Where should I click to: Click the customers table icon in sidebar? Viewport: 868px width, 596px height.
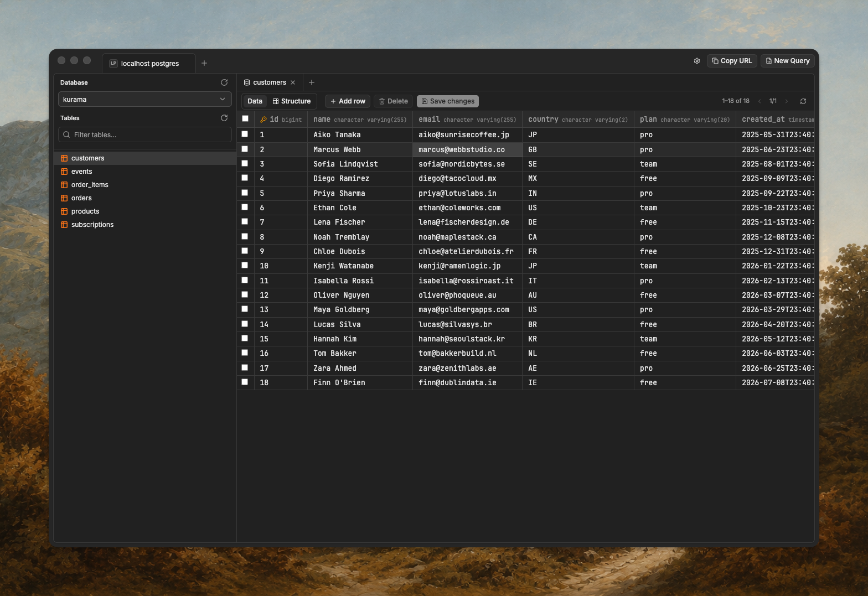(x=64, y=158)
